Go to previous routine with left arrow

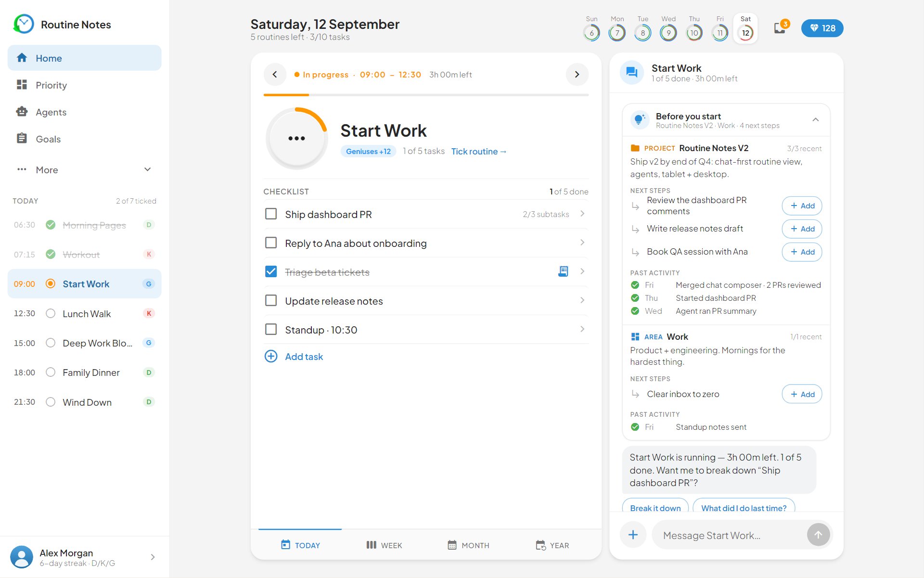pos(275,74)
